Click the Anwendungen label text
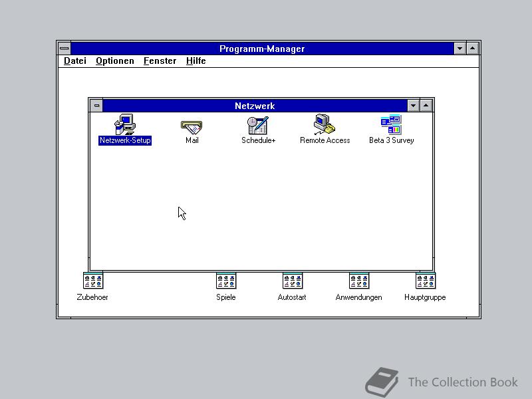Image resolution: width=532 pixels, height=399 pixels. point(358,297)
